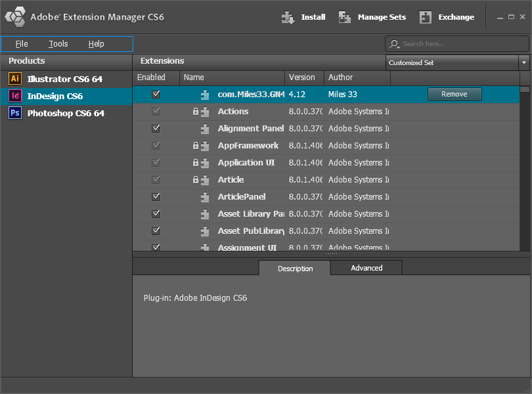The image size is (532, 394).
Task: Click the Illustrator Ai product icon
Action: [x=15, y=79]
